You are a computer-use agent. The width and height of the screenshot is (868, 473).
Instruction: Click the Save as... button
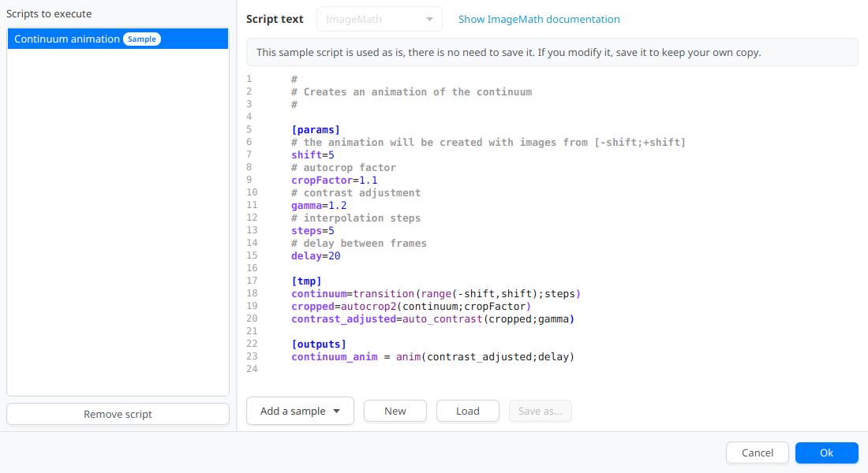[x=541, y=411]
